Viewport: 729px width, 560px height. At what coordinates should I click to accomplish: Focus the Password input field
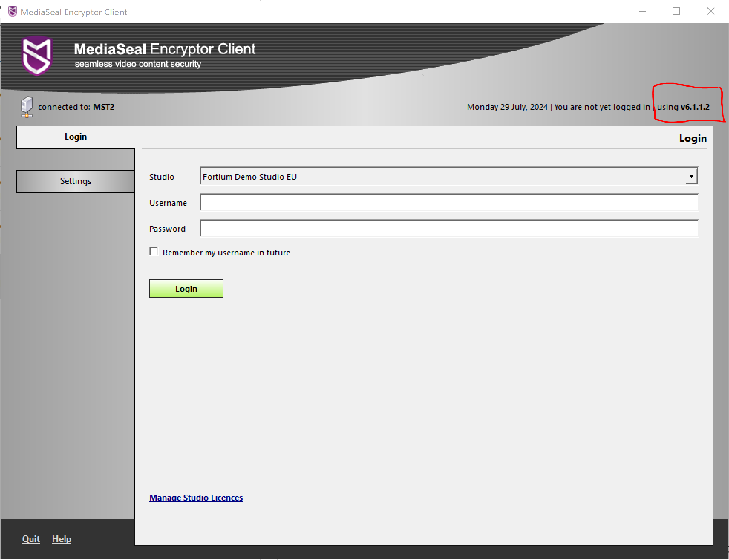click(449, 228)
